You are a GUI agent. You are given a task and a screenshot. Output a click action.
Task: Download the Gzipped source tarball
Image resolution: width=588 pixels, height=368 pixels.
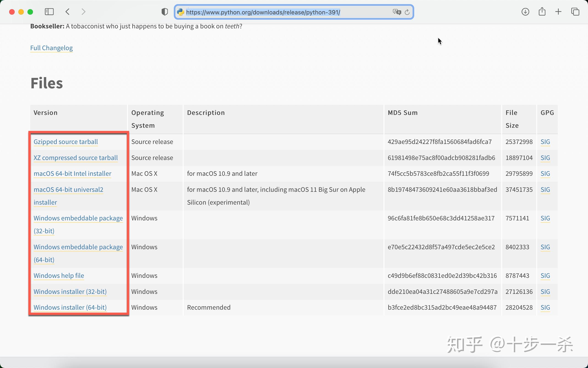point(65,142)
